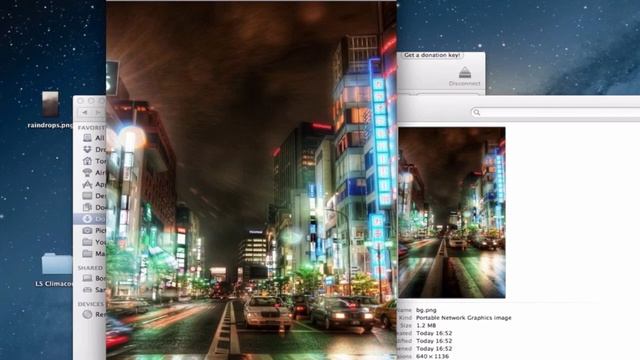Open the 'Ma…' folder in Finder sidebar
Viewport: 640px width, 360px height.
(x=93, y=253)
